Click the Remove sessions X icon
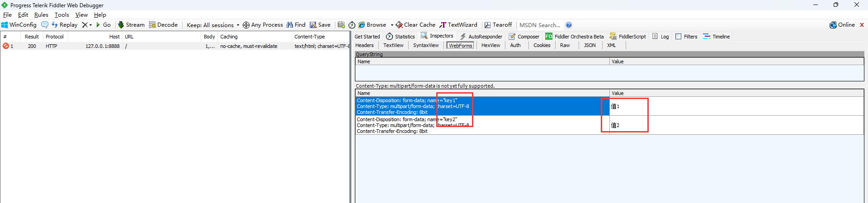The width and height of the screenshot is (868, 203). pos(85,25)
